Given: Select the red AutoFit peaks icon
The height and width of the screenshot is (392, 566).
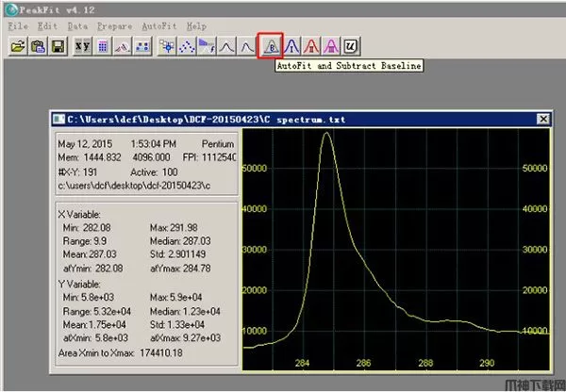Looking at the screenshot, I should coord(311,45).
